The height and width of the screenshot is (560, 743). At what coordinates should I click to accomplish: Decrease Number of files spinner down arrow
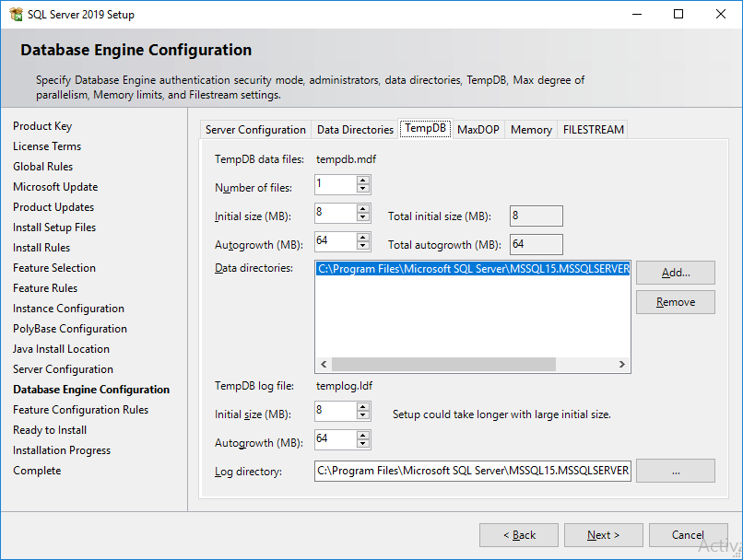tap(363, 189)
